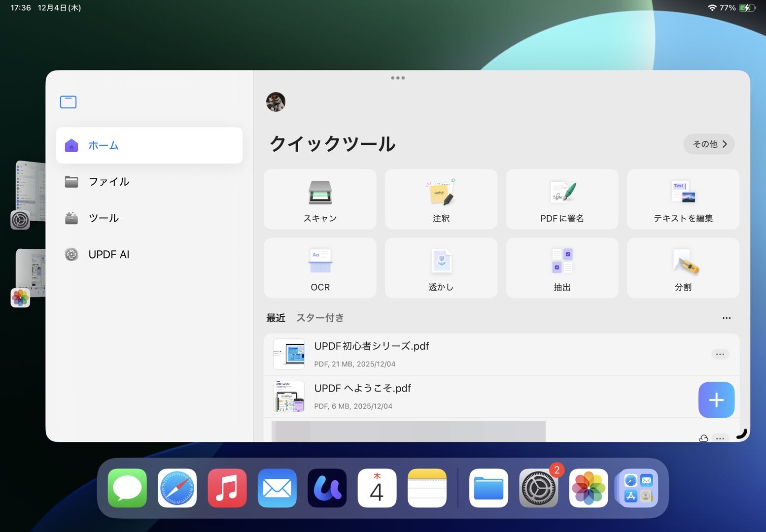Open the 抽出 extract pages tool
Screen dimensions: 766x532
[x=562, y=268]
